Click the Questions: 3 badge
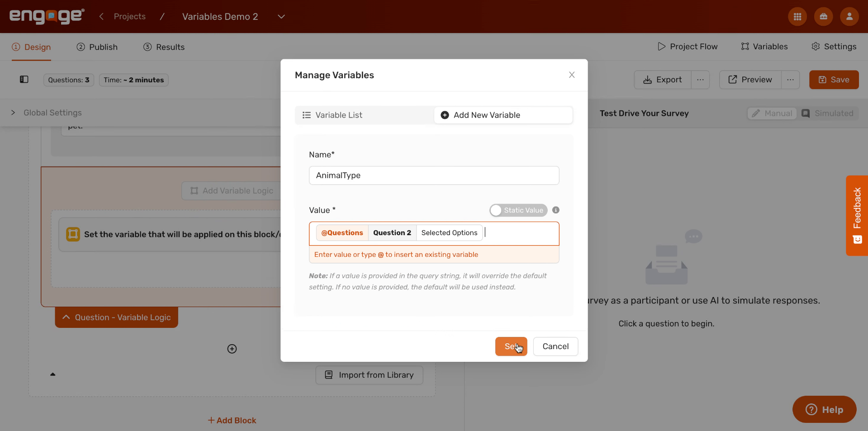 coord(69,80)
